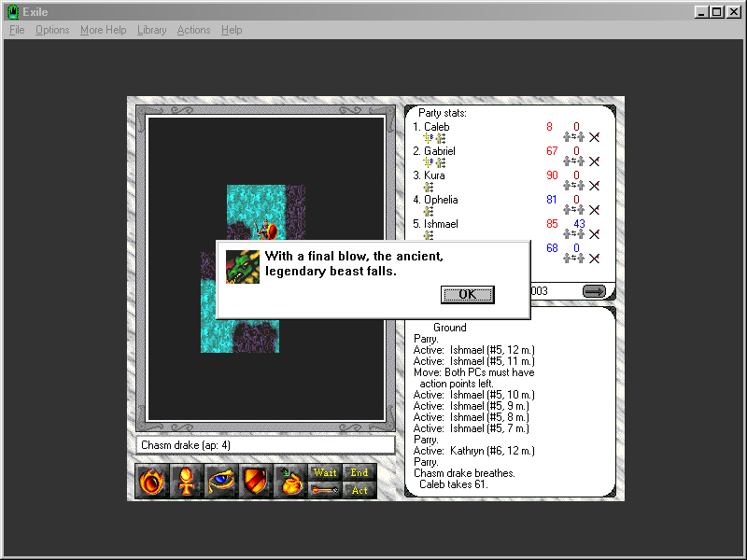Click Kura's health value 90
This screenshot has height=560, width=747.
(x=552, y=175)
